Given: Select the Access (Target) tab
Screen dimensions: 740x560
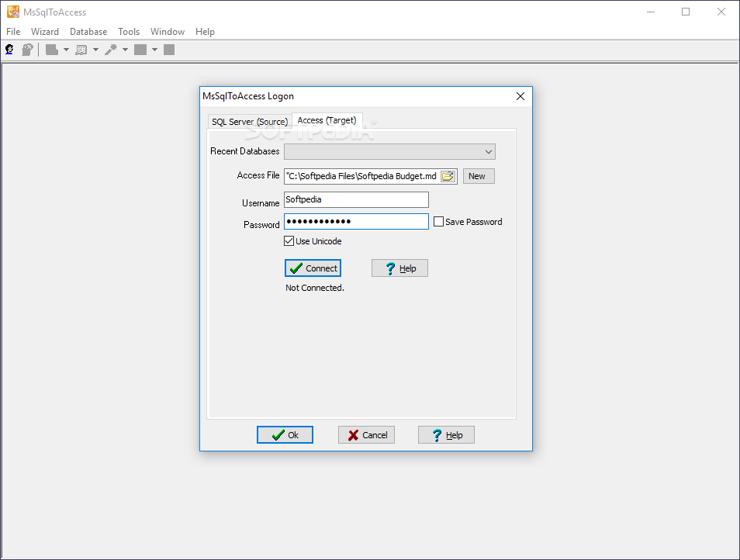Looking at the screenshot, I should click(x=327, y=120).
